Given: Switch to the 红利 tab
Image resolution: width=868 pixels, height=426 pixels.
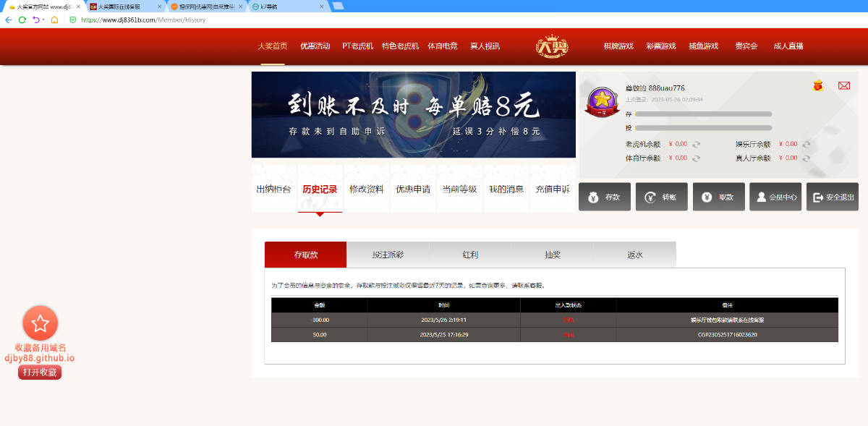Looking at the screenshot, I should click(469, 255).
